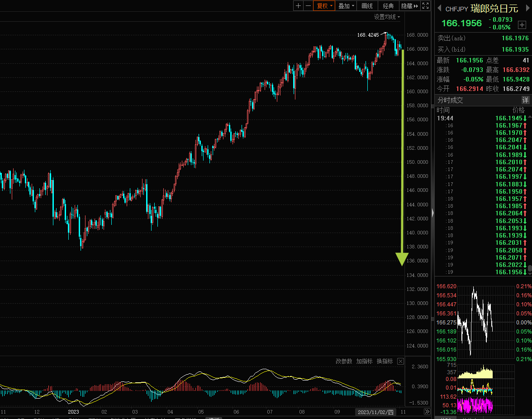Image resolution: width=532 pixels, height=419 pixels.
Task: Expand chart to fullscreen
Action: (425, 6)
